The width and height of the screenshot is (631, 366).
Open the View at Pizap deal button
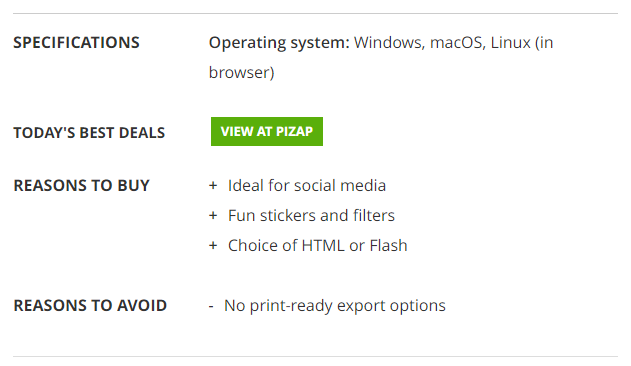[x=266, y=131]
